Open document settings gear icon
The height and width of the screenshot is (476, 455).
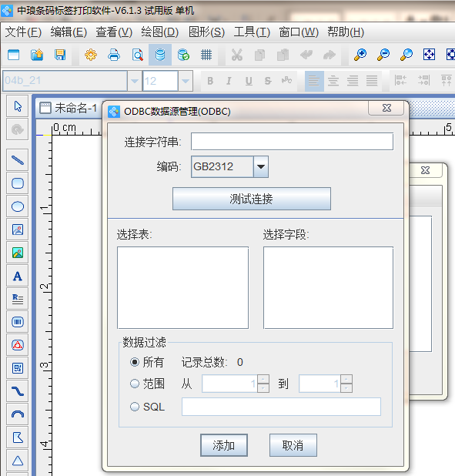[91, 55]
